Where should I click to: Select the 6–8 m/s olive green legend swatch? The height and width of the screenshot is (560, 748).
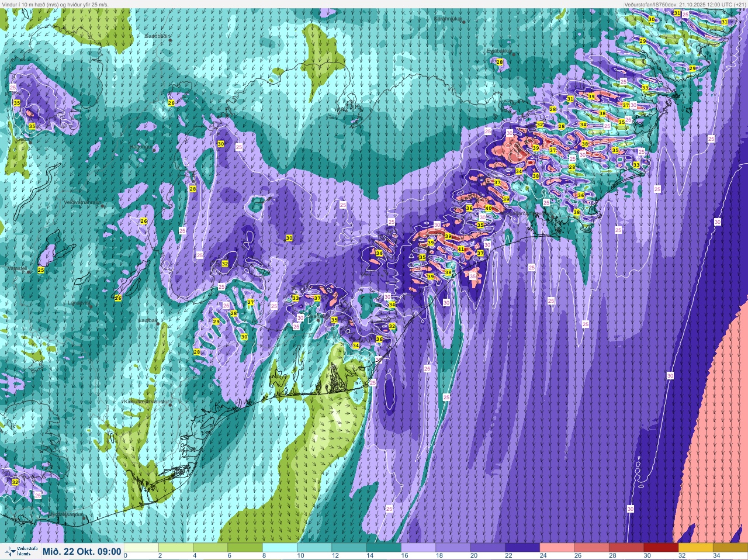[245, 548]
